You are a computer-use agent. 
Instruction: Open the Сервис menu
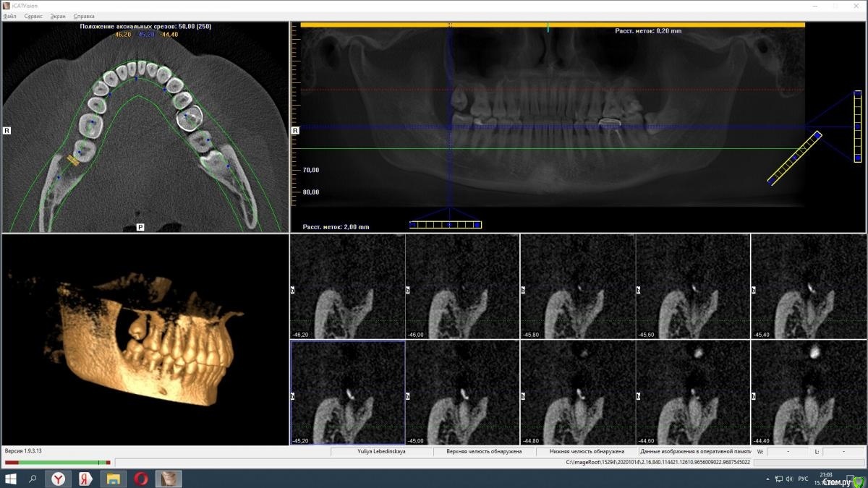(33, 16)
